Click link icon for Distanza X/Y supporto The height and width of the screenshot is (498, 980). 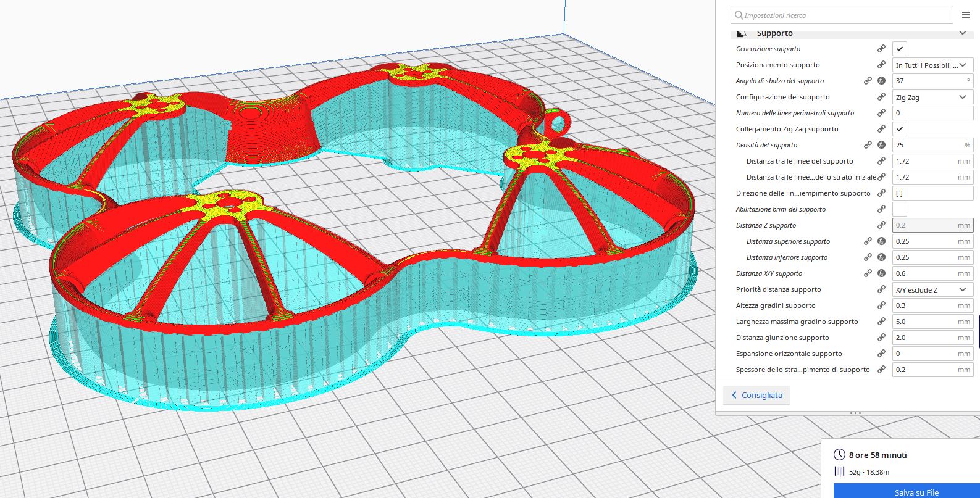[x=868, y=273]
